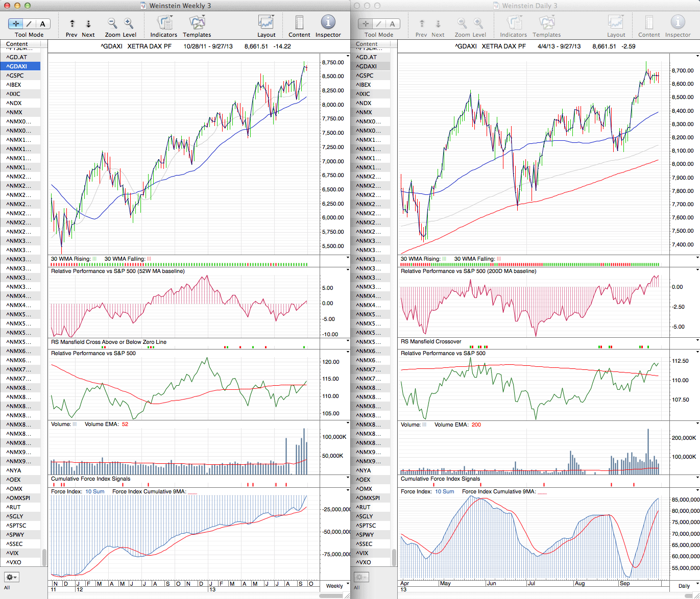Open the Weekly periodicity dropdown
Image resolution: width=700 pixels, height=599 pixels.
[348, 584]
